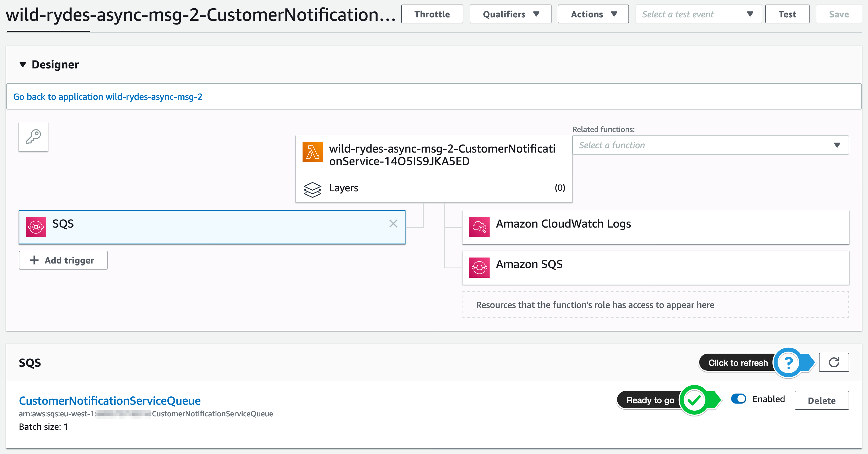Viewport: 868px width, 454px height.
Task: Toggle the Enabled switch off
Action: (x=739, y=399)
